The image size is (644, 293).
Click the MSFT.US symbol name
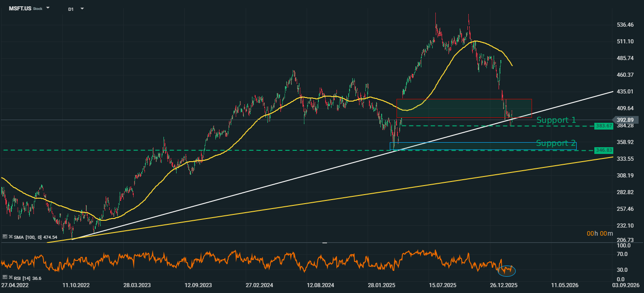pyautogui.click(x=20, y=9)
